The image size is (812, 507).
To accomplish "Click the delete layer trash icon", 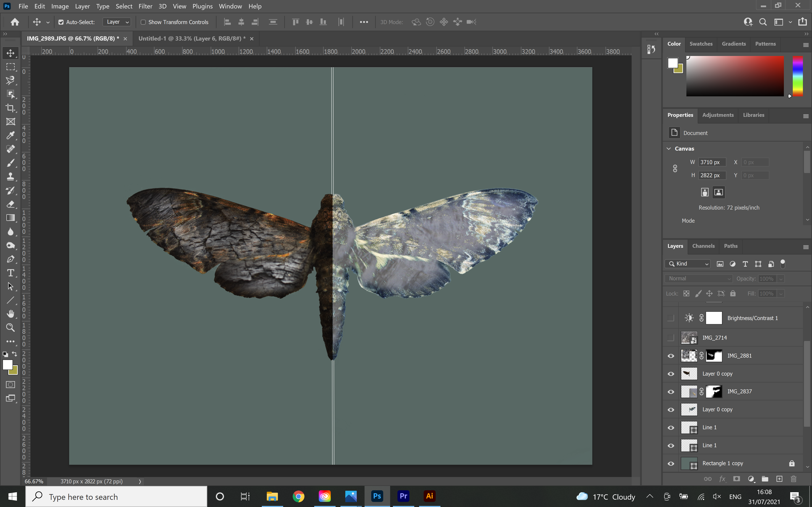I will (793, 479).
